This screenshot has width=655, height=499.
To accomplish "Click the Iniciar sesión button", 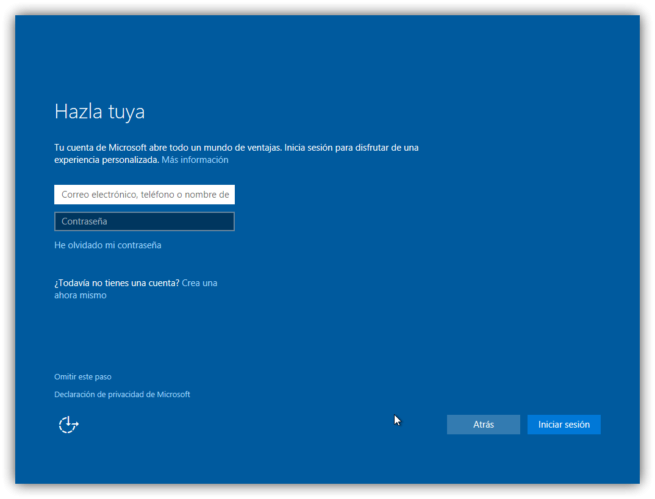I will [564, 425].
